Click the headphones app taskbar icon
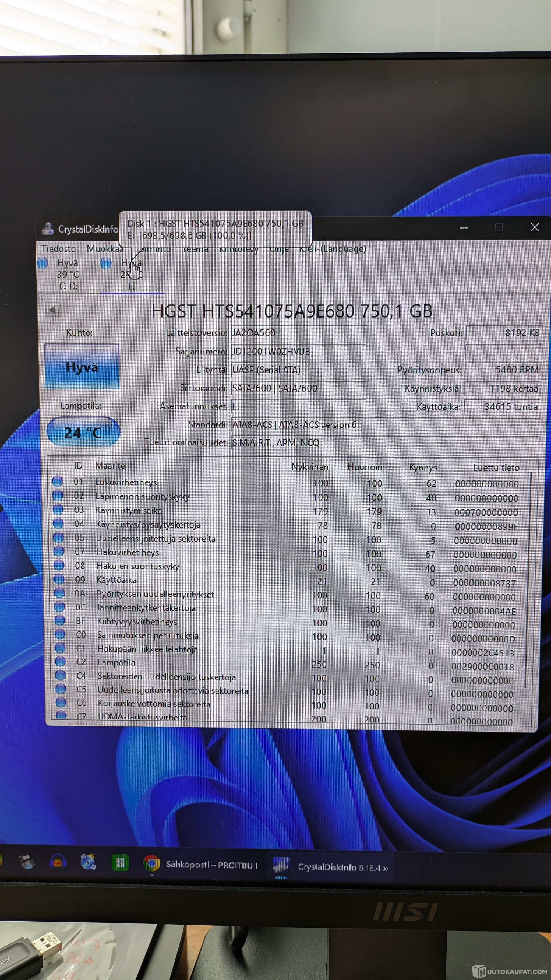Screen dimensions: 551x980 (58, 861)
